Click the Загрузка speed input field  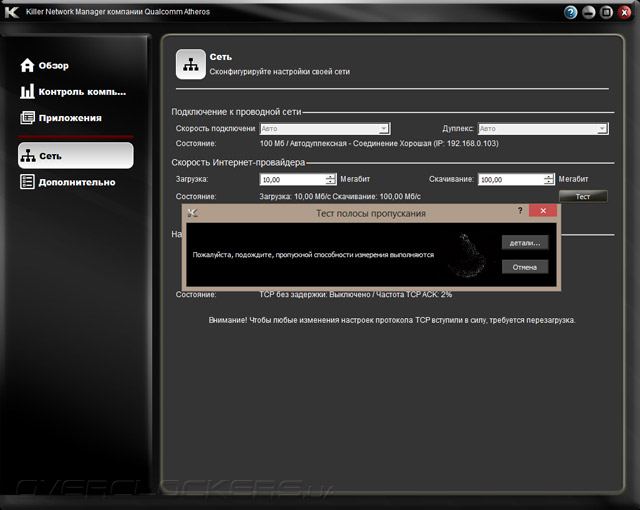click(293, 180)
